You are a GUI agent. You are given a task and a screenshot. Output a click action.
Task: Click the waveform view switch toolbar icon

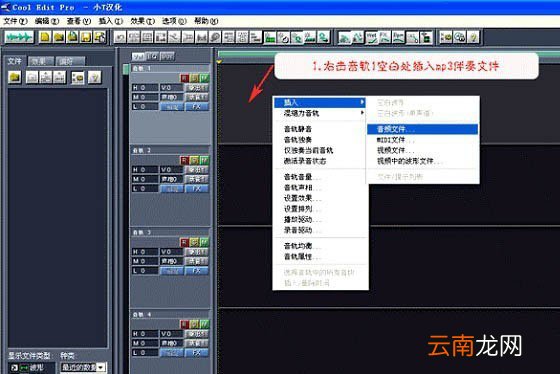[19, 37]
